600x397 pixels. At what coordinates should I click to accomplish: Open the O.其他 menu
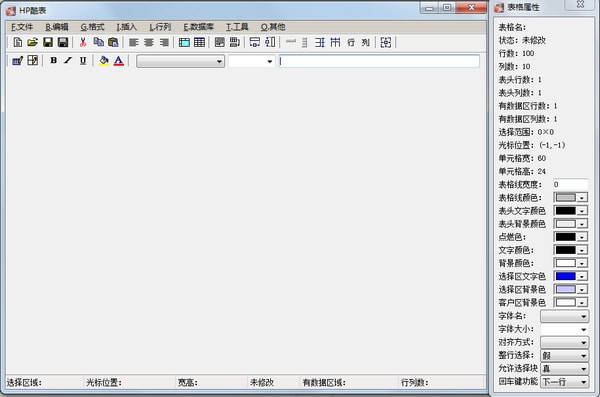(273, 27)
